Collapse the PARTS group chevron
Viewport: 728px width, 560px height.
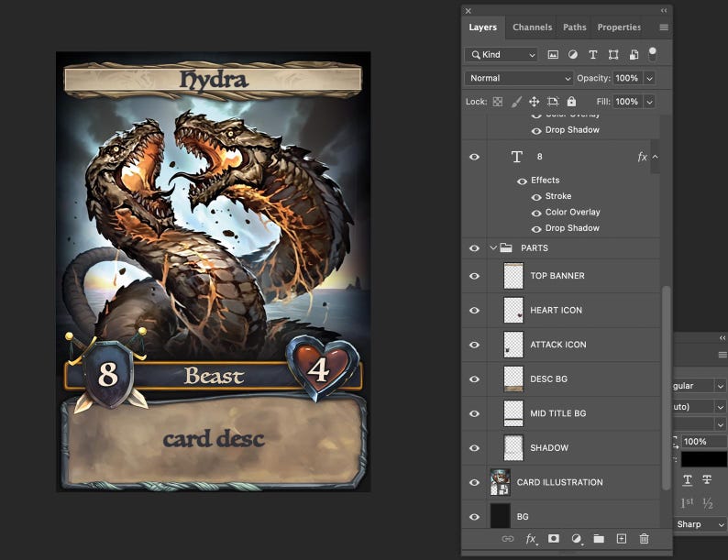click(493, 247)
